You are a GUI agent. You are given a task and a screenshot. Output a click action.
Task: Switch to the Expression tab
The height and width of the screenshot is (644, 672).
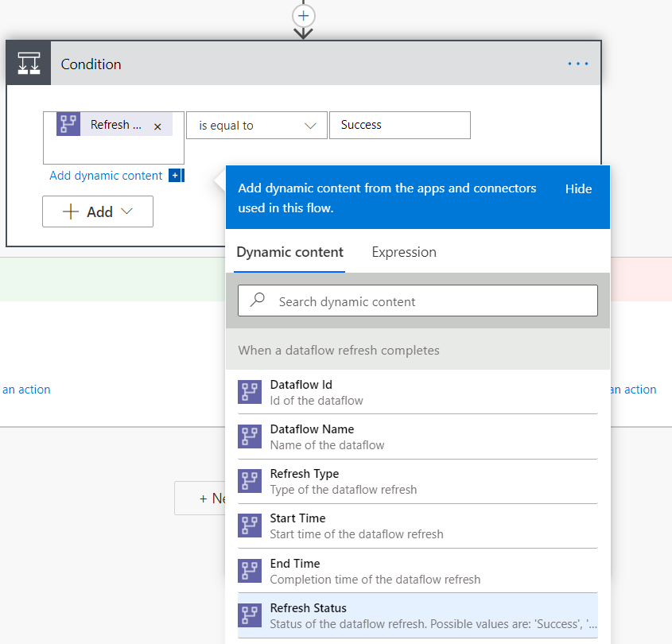click(404, 252)
